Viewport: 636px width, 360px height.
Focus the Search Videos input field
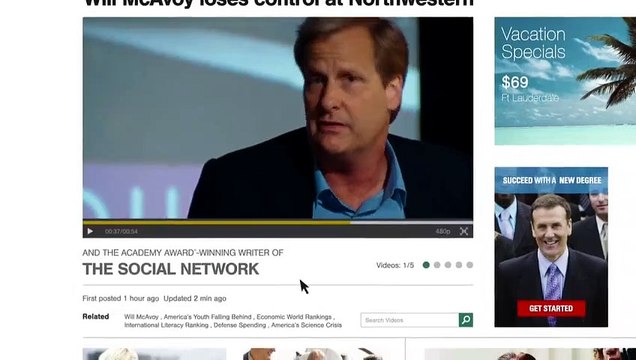point(409,320)
